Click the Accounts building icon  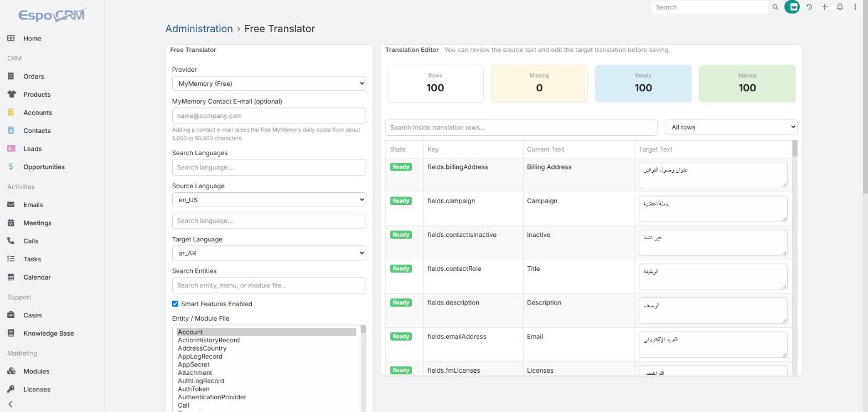point(11,112)
